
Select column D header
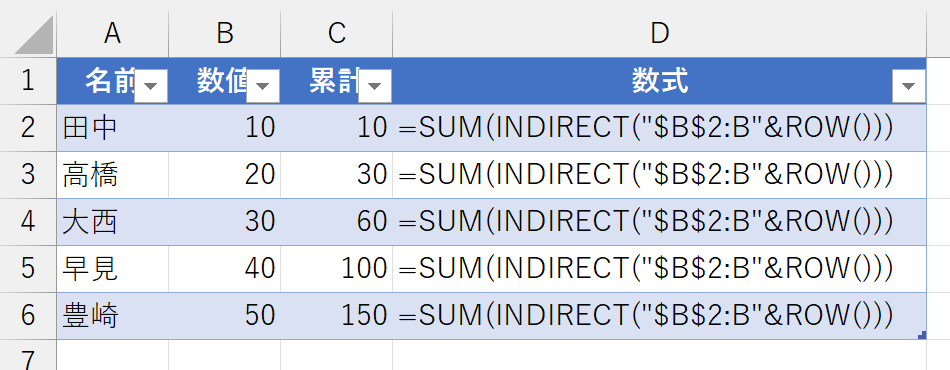point(660,34)
